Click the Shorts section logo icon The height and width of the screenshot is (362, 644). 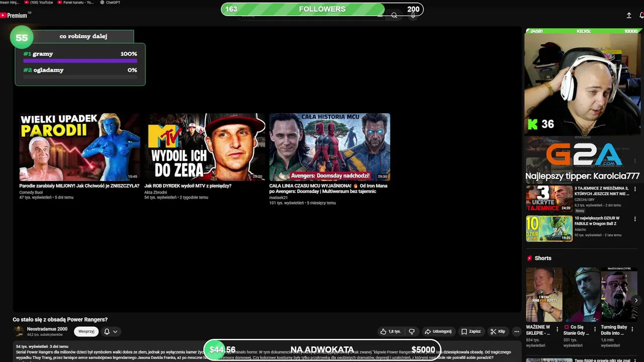[x=529, y=258]
